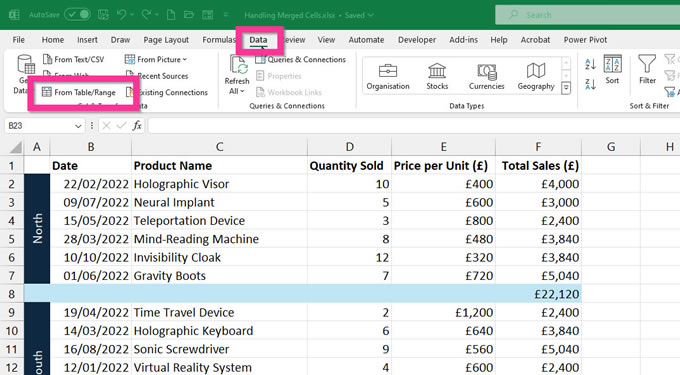Open the From Picture dropdown
680x375 pixels.
156,59
